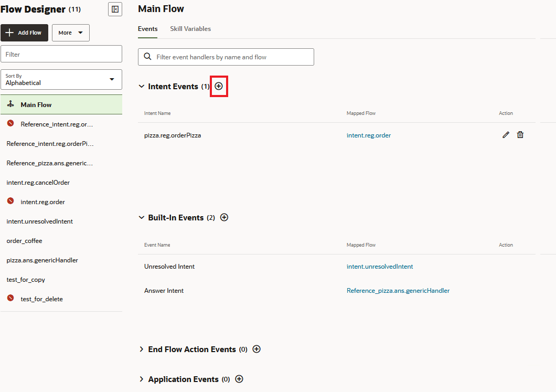Switch to the Skill Variables tab

[x=190, y=28]
